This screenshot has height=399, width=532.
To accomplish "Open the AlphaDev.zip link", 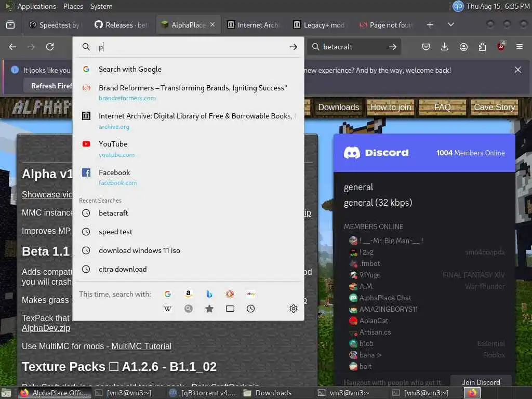I will point(46,328).
